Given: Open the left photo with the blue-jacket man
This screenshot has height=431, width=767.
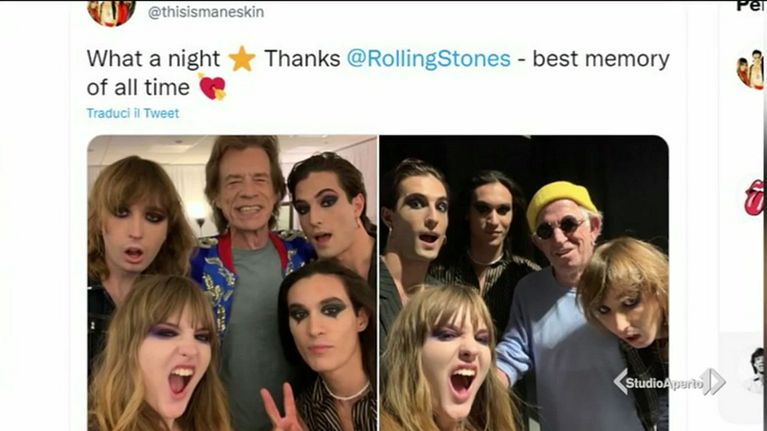Looking at the screenshot, I should click(232, 283).
